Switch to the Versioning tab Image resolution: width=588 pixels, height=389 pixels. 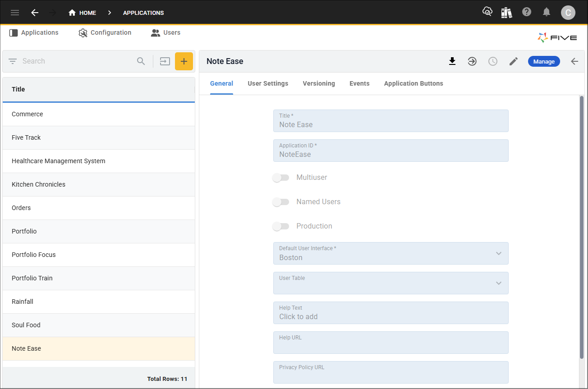point(319,83)
